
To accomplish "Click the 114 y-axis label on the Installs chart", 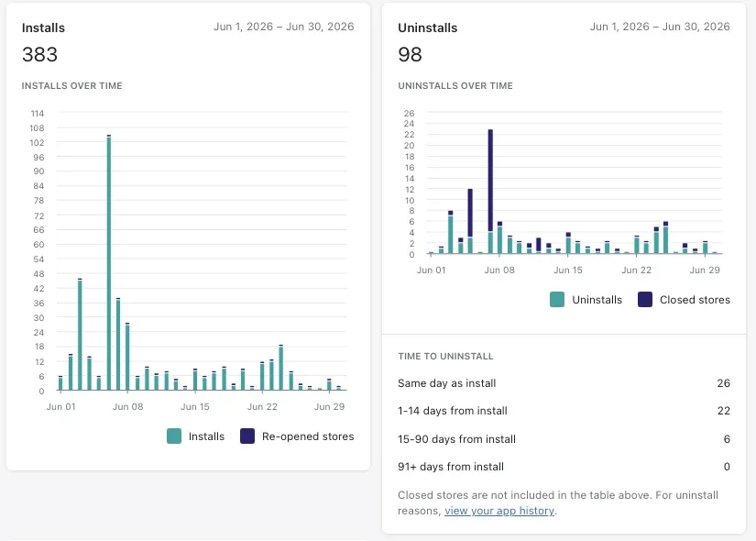I will pyautogui.click(x=38, y=114).
